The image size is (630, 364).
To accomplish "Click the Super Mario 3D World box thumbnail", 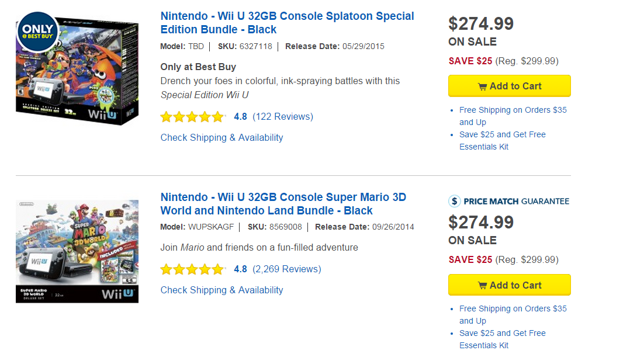I will click(77, 251).
